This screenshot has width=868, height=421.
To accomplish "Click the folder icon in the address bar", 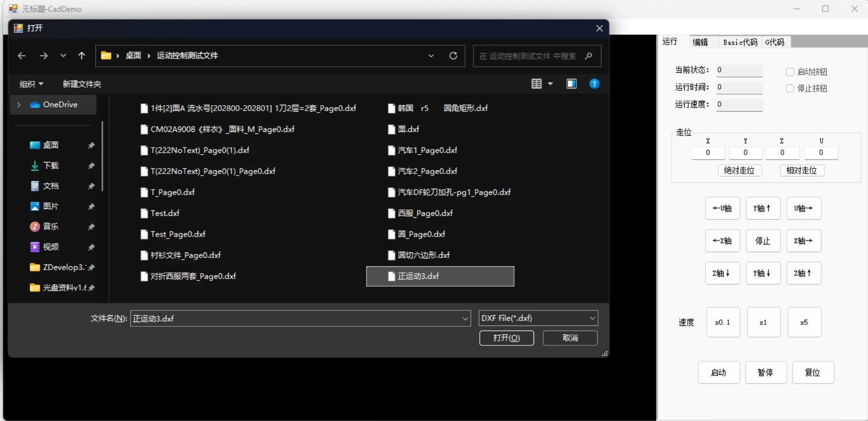I will (x=106, y=55).
